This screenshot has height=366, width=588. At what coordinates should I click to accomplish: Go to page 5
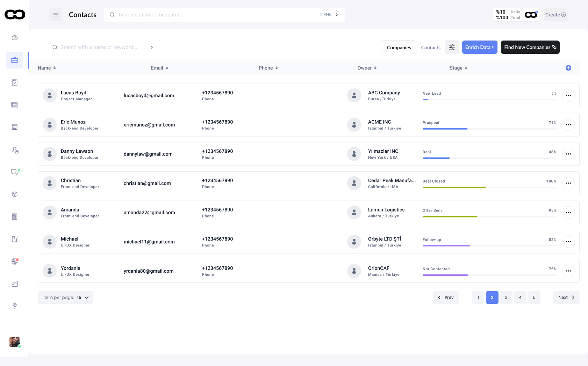point(534,297)
